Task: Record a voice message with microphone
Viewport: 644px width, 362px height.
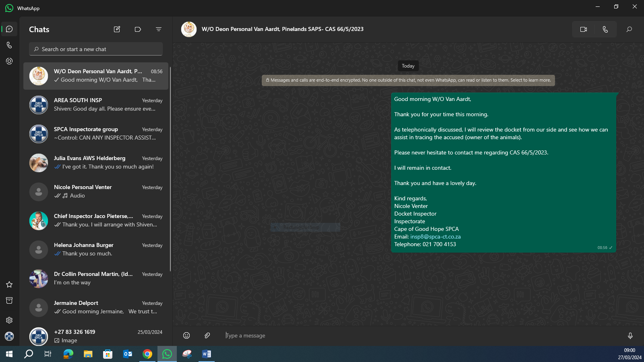Action: (630, 335)
